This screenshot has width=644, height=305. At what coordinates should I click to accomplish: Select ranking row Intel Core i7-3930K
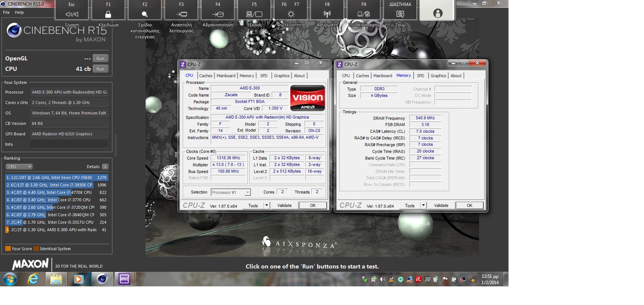(57, 185)
